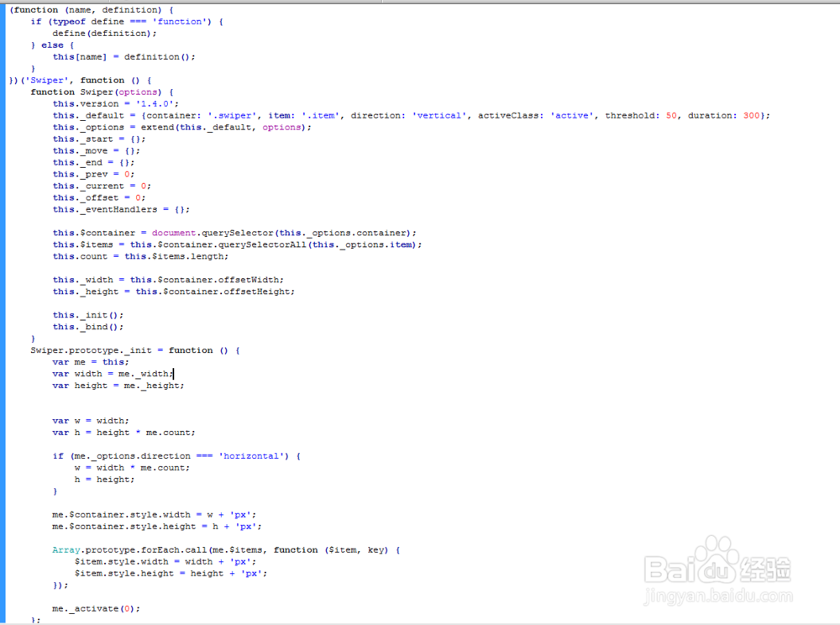Click 'var width = me._width;' line

pyautogui.click(x=113, y=375)
